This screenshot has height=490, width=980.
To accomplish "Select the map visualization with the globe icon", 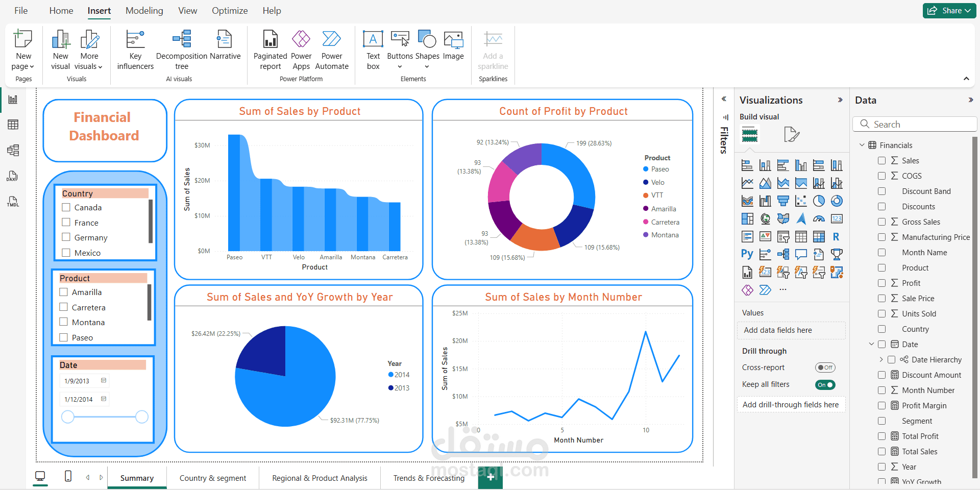I will pos(765,218).
